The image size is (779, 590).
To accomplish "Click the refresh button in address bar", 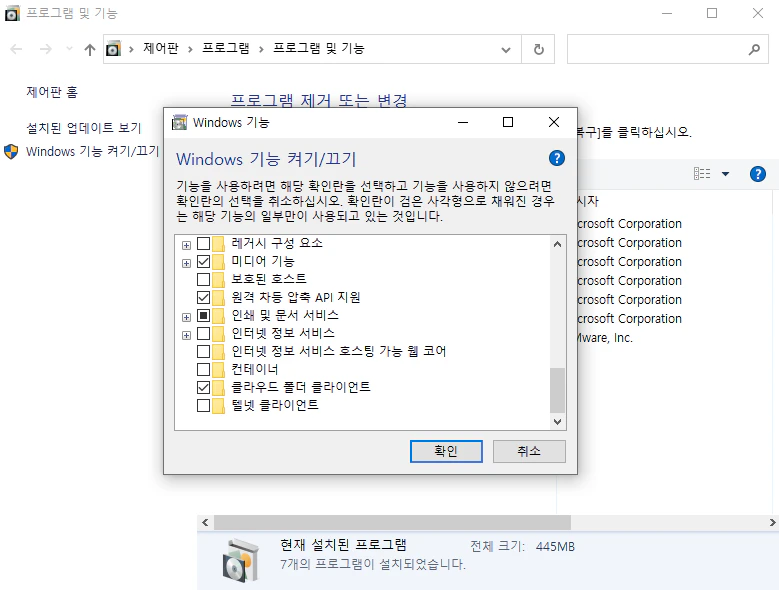I will coord(539,49).
